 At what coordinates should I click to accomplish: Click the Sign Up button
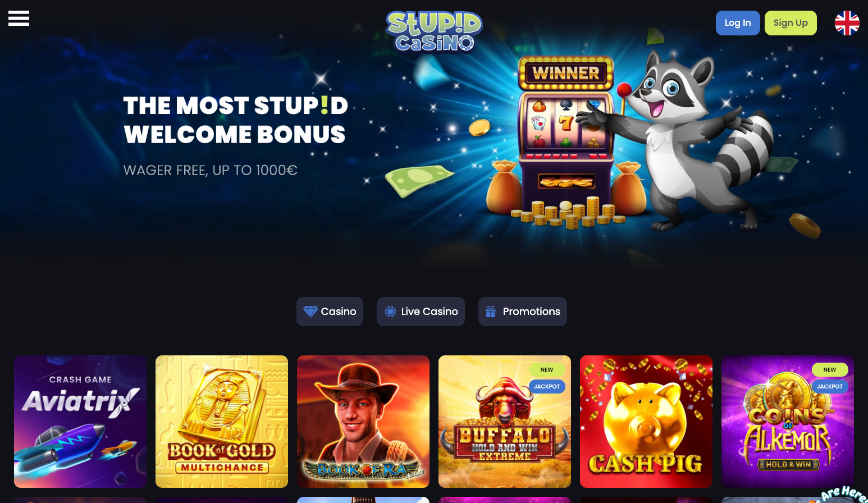click(x=791, y=23)
